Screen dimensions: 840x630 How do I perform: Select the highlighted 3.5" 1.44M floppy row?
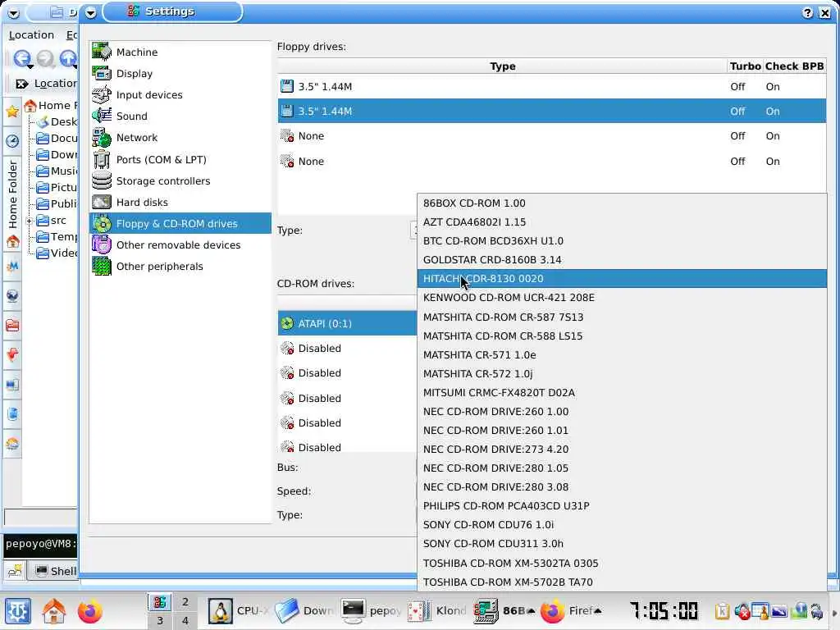(x=552, y=111)
